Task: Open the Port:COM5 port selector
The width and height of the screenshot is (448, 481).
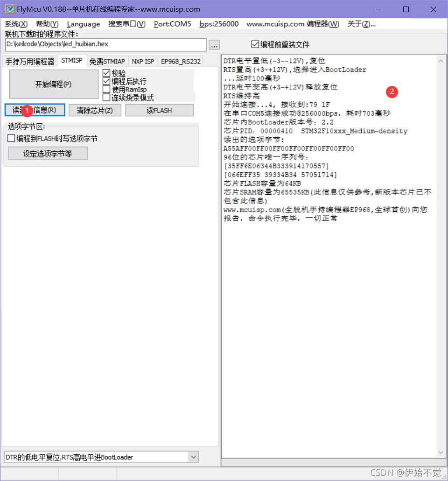Action: click(173, 24)
